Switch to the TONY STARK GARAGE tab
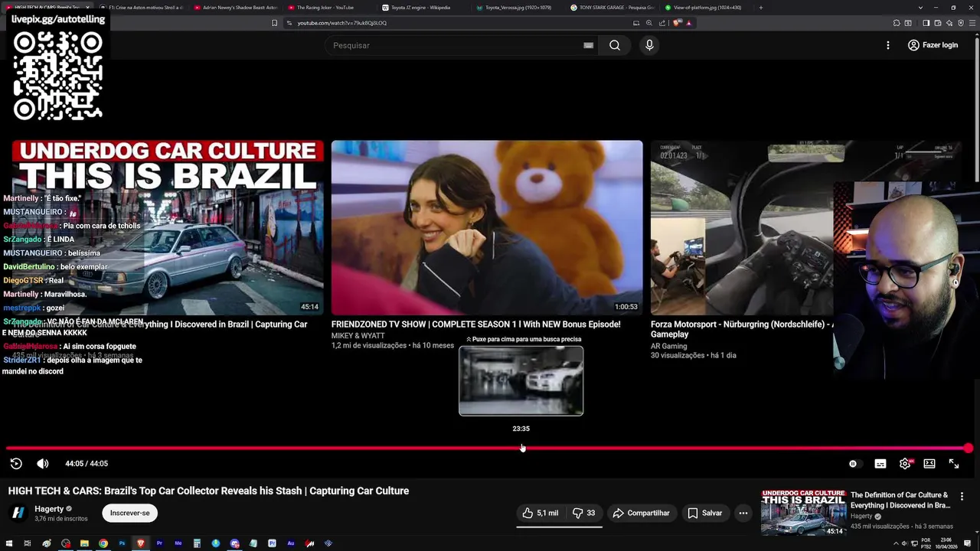Image resolution: width=980 pixels, height=551 pixels. tap(612, 8)
